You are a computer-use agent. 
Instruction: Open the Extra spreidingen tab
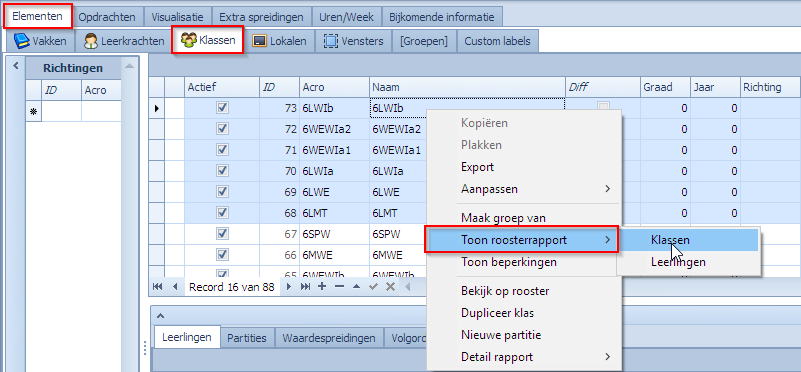point(261,17)
